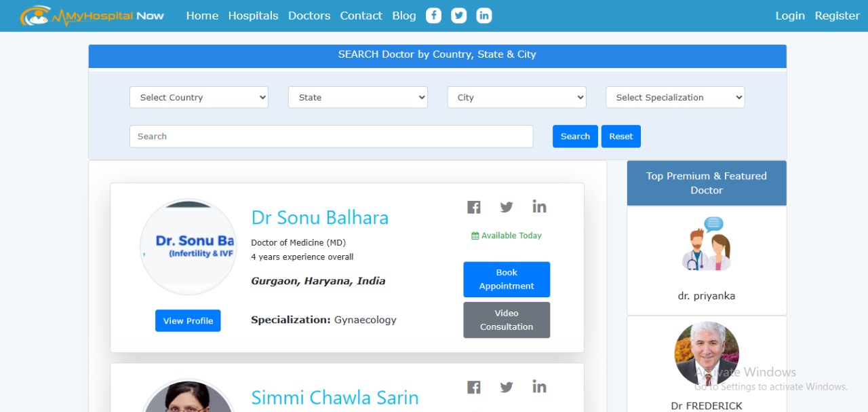
Task: Open Simmi Chawla Sarin name link
Action: click(335, 398)
